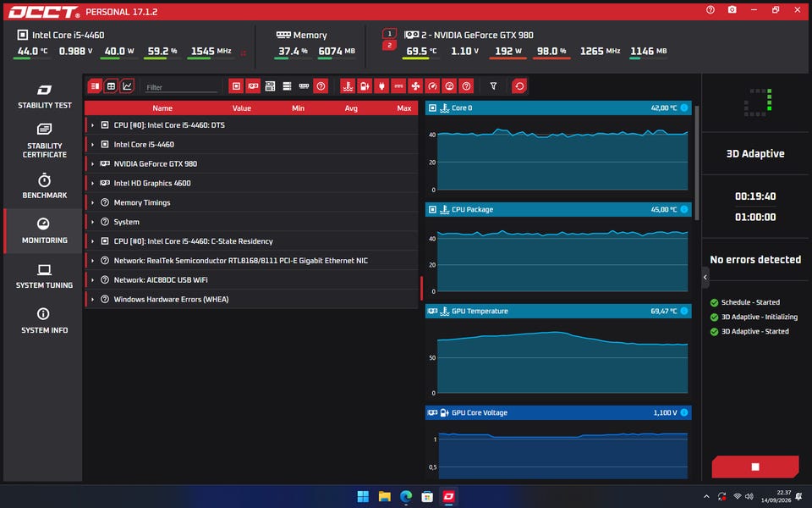This screenshot has width=812, height=508.
Task: Switch to combined table and graph view
Action: 95,86
